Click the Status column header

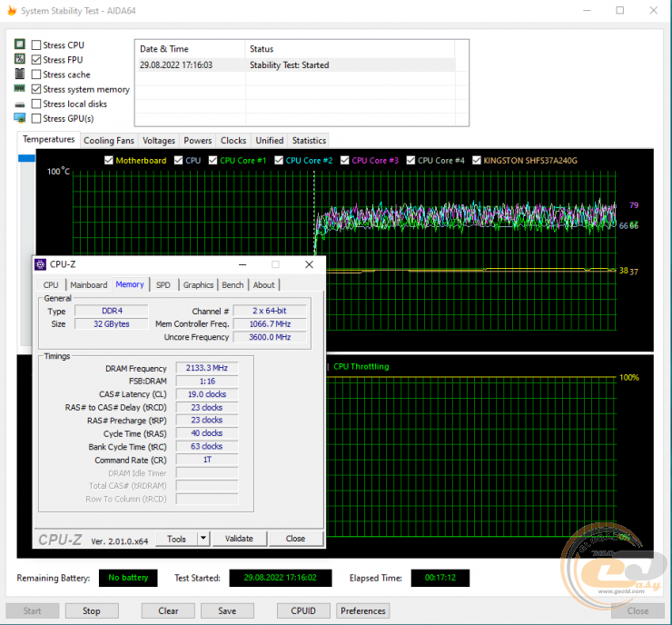click(x=350, y=49)
